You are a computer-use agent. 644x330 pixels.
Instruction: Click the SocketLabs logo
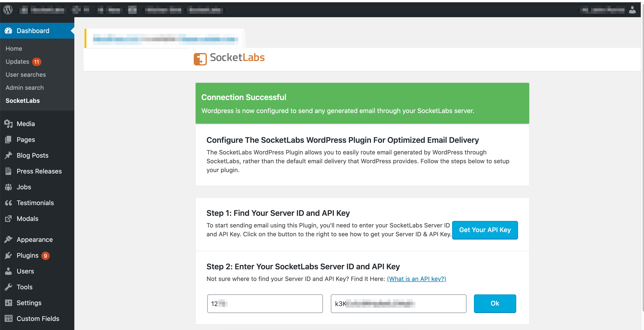point(229,59)
